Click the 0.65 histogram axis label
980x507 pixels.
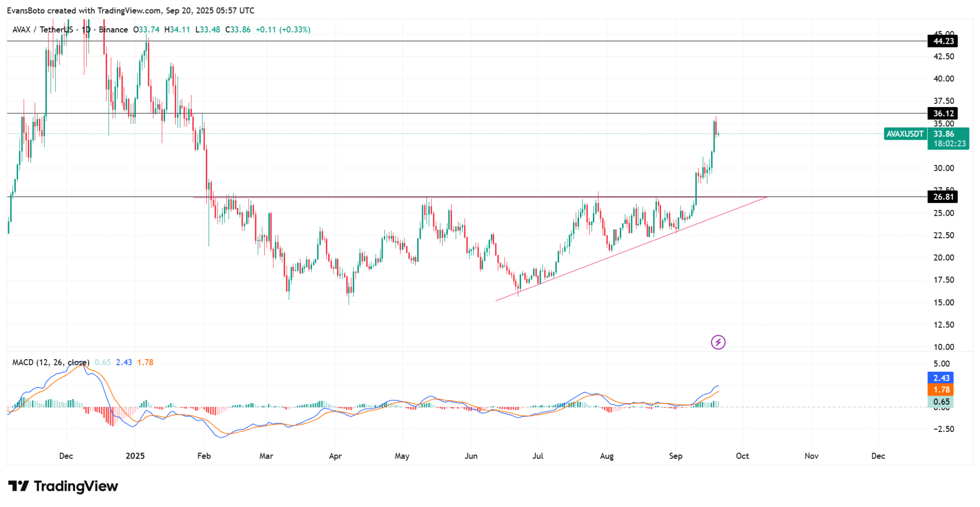point(940,402)
